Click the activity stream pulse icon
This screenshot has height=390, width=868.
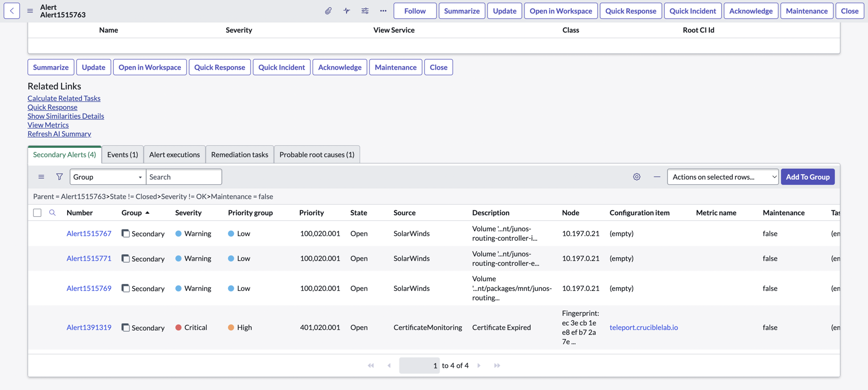point(347,11)
